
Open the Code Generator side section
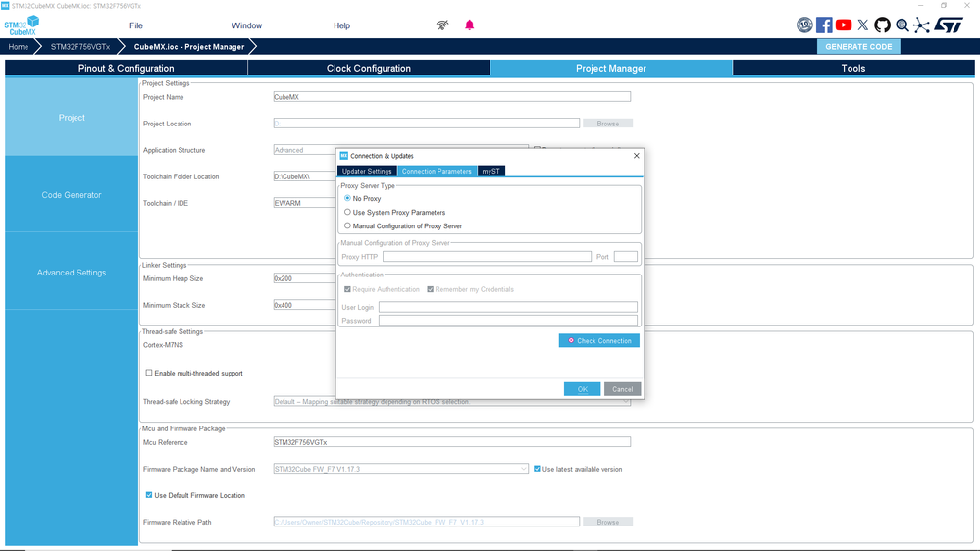tap(72, 195)
